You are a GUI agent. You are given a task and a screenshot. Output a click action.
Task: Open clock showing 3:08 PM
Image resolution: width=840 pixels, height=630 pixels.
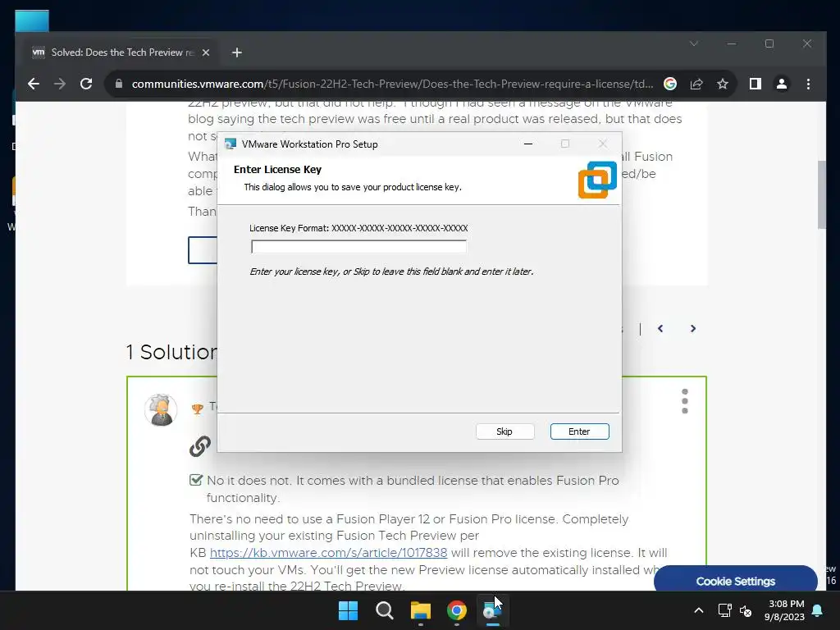[784, 610]
